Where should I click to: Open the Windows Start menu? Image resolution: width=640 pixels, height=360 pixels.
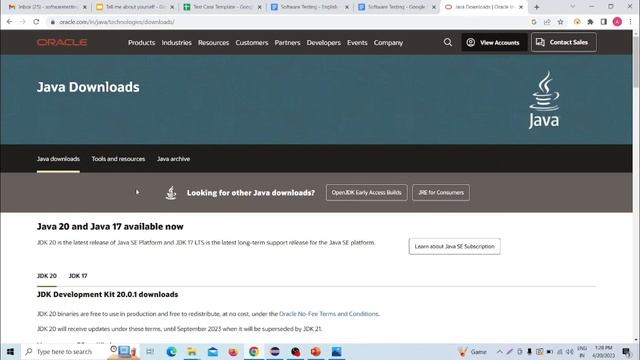[x=10, y=351]
